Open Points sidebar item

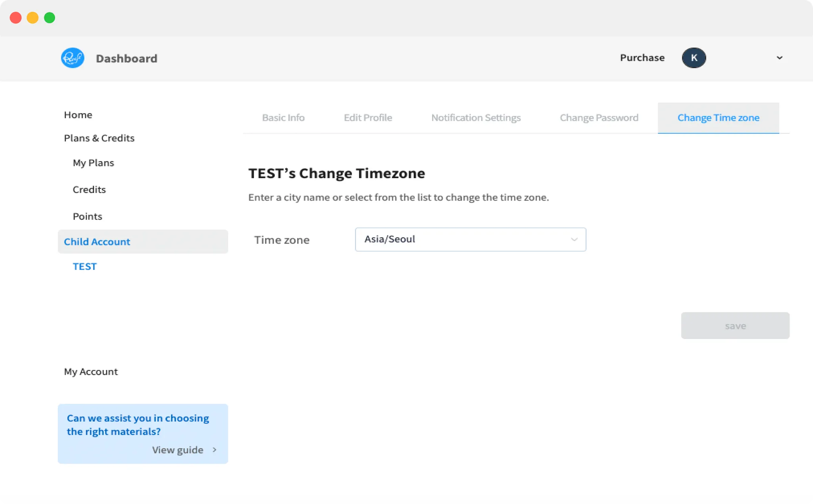coord(87,216)
